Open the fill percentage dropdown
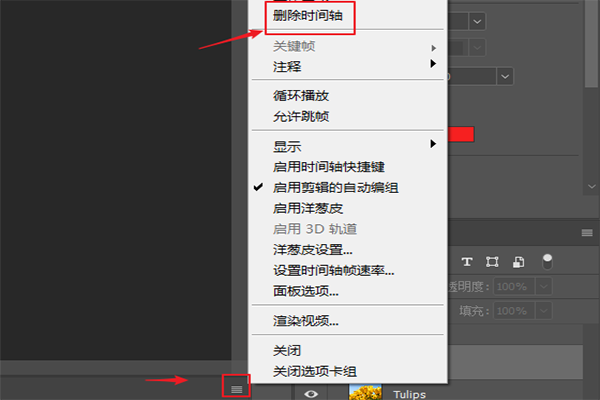Image resolution: width=600 pixels, height=400 pixels. tap(544, 310)
